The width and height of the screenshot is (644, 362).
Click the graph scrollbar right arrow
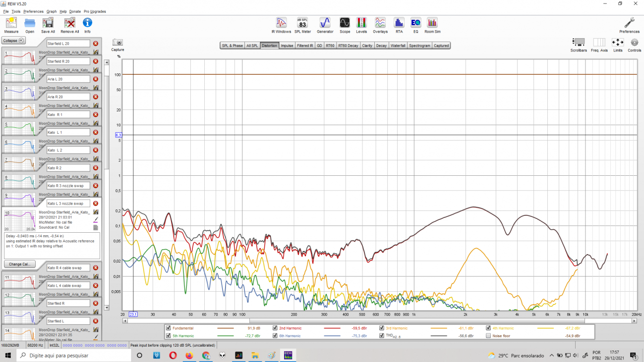point(635,321)
